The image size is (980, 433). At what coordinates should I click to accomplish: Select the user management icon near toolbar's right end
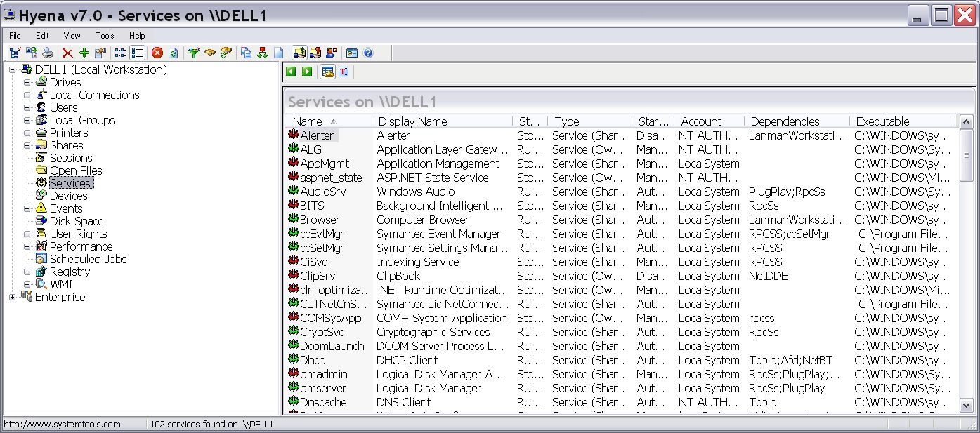[333, 53]
